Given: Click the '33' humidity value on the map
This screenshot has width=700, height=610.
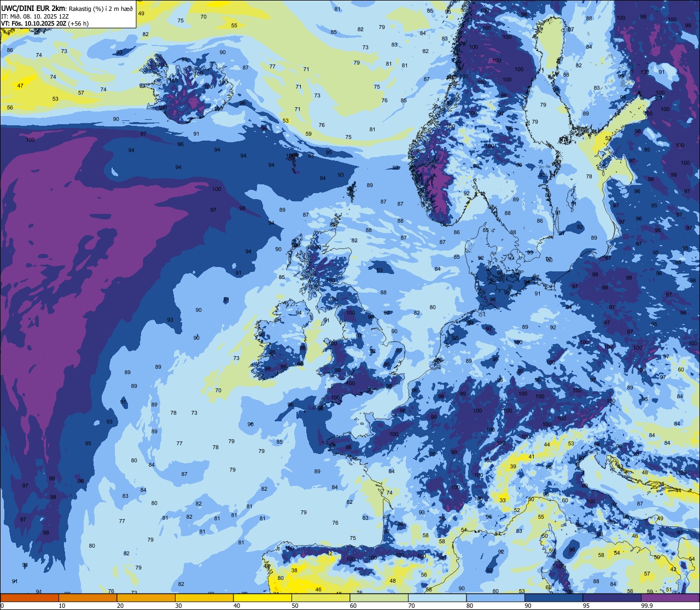Looking at the screenshot, I should tap(503, 500).
